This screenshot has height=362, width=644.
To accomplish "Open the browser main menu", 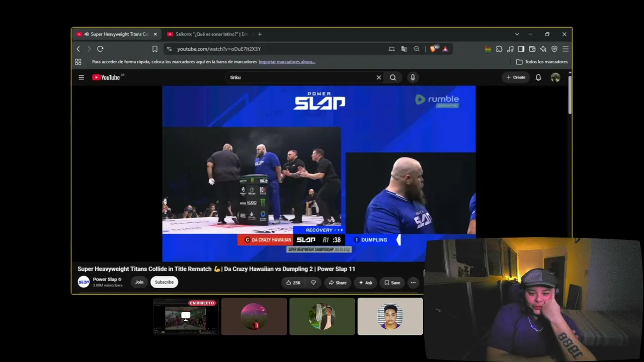I will (x=566, y=49).
